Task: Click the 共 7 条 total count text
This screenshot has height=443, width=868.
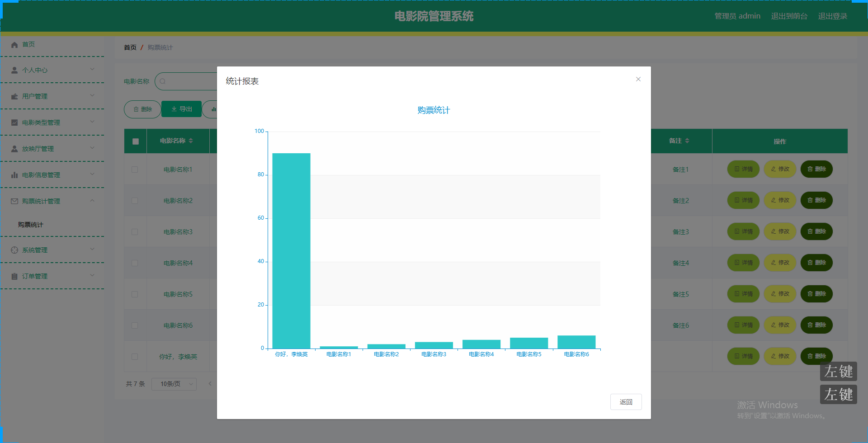Action: tap(135, 384)
